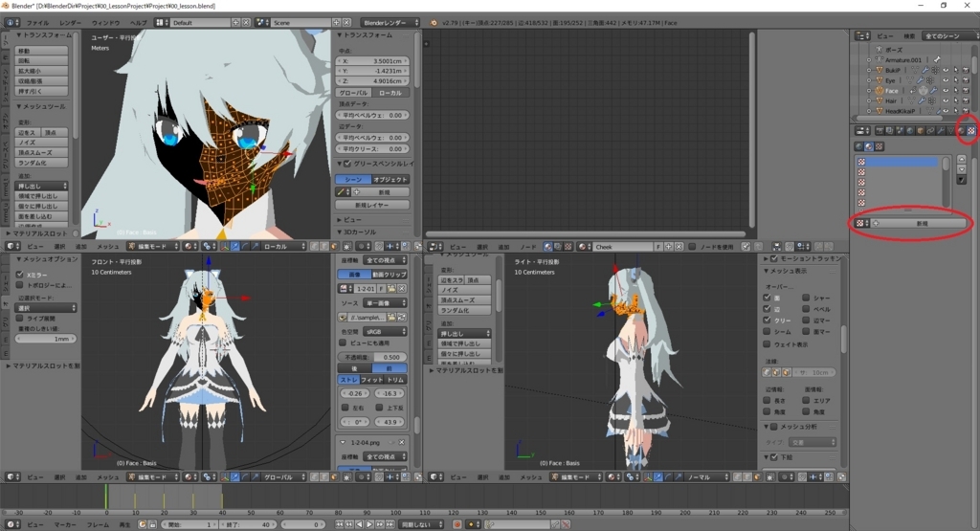Jump to timeline start frame
Image resolution: width=980 pixels, height=531 pixels.
tap(339, 524)
